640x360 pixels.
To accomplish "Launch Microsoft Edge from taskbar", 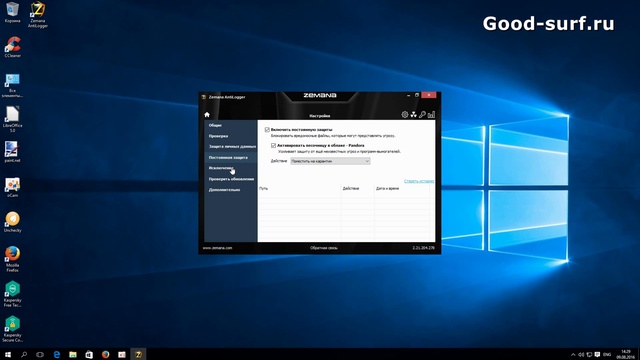I will tap(57, 354).
